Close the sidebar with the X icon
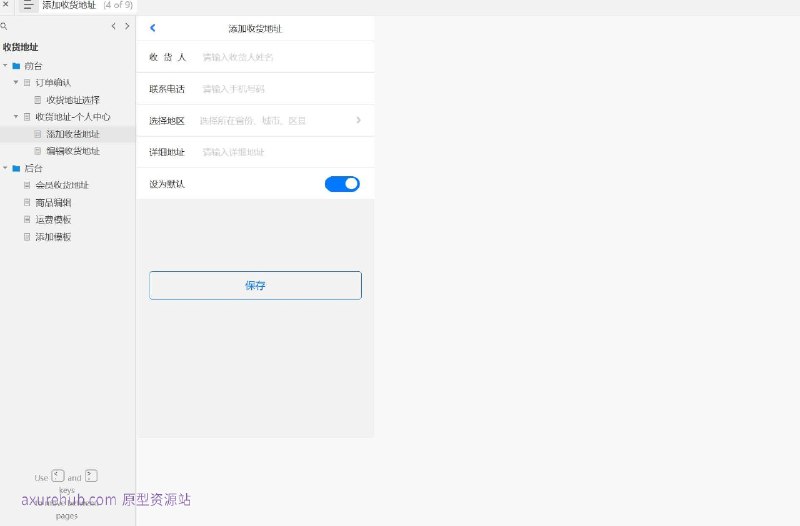 tap(6, 4)
